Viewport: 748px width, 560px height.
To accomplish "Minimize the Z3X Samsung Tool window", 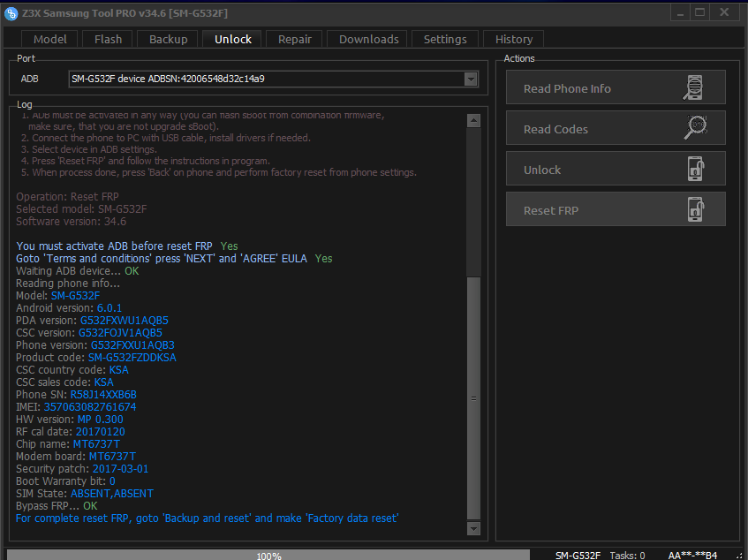I will [680, 13].
